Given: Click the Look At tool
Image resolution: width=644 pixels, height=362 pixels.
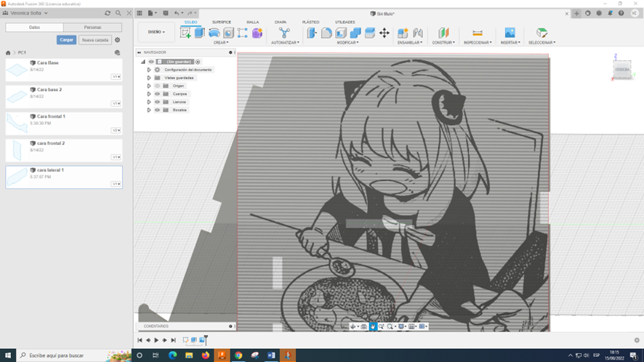Looking at the screenshot, I should (x=364, y=326).
